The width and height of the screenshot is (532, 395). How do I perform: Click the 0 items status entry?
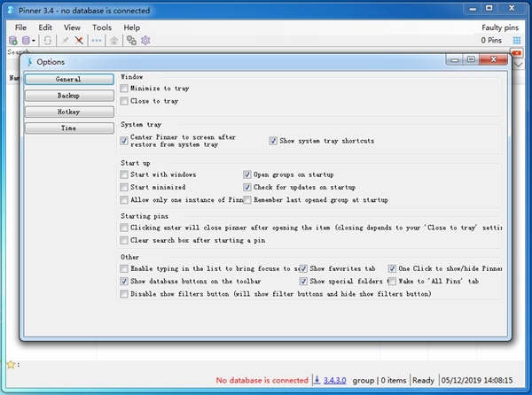tap(393, 380)
